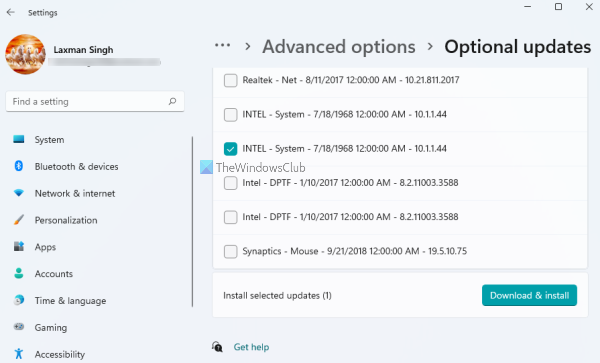Check the first unchecked INTEL - System checkbox

230,114
